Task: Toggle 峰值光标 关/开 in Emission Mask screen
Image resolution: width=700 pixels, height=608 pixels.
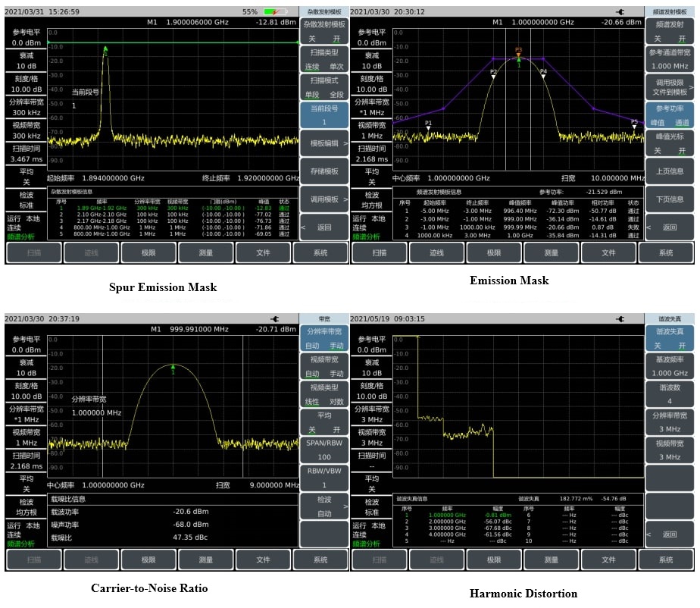Action: coord(669,143)
